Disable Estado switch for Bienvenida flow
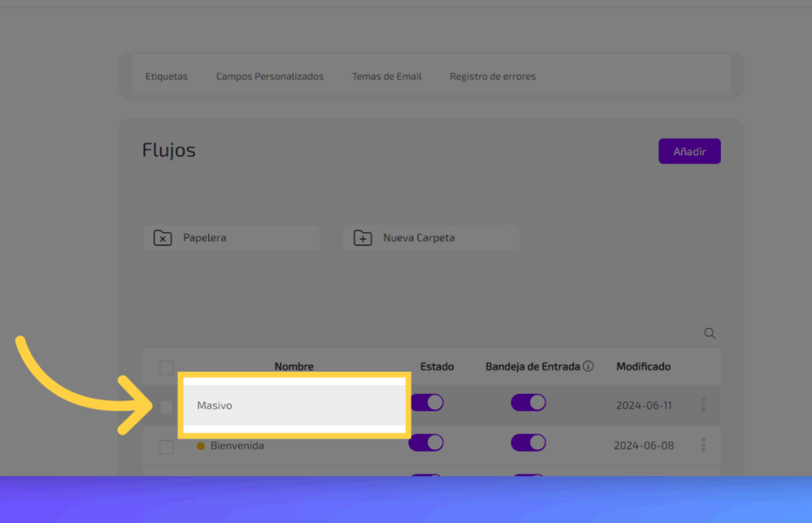Viewport: 812px width, 523px height. click(x=426, y=443)
